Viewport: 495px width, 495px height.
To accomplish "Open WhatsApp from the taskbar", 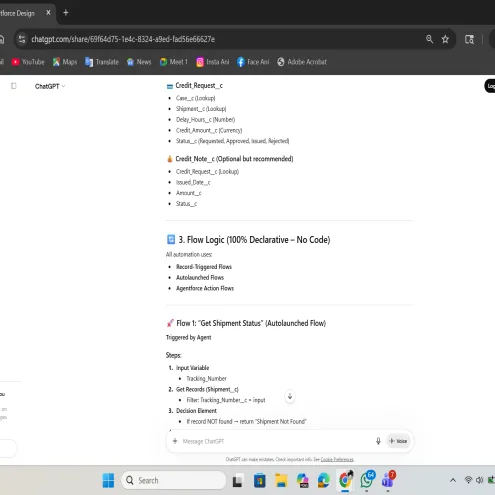I will point(367,479).
